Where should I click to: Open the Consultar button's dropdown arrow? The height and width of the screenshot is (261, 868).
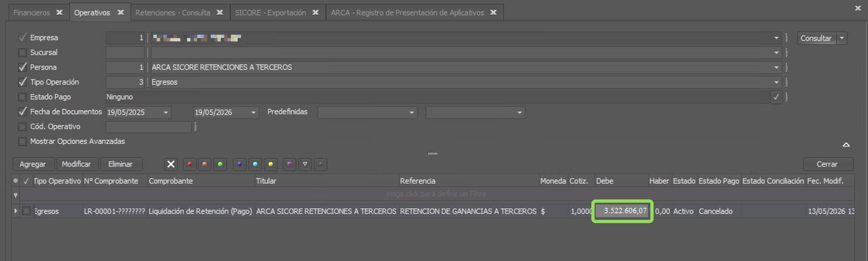842,38
